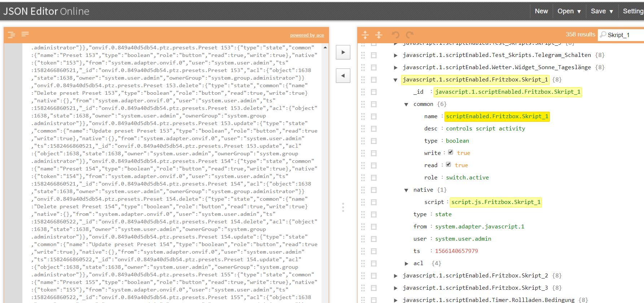Focus the search field containing Skript_1
The height and width of the screenshot is (303, 644).
tap(626, 35)
